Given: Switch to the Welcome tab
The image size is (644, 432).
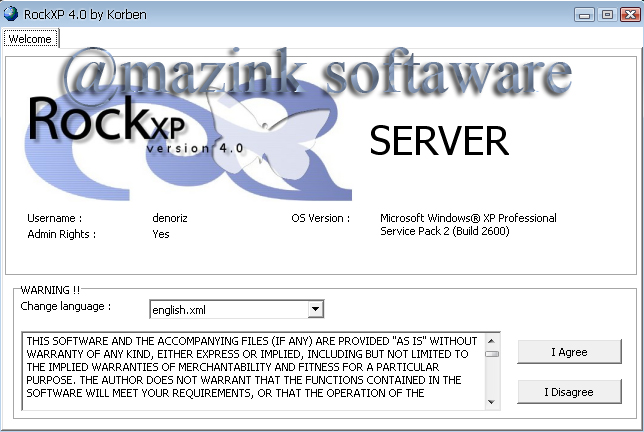Looking at the screenshot, I should click(30, 39).
